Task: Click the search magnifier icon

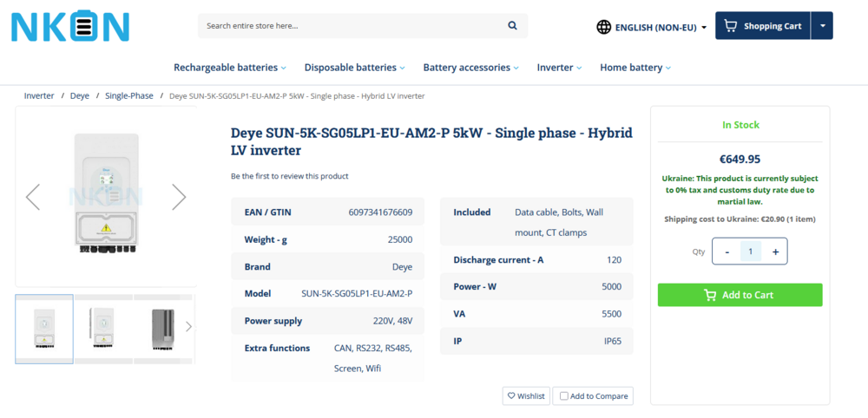Action: tap(513, 26)
